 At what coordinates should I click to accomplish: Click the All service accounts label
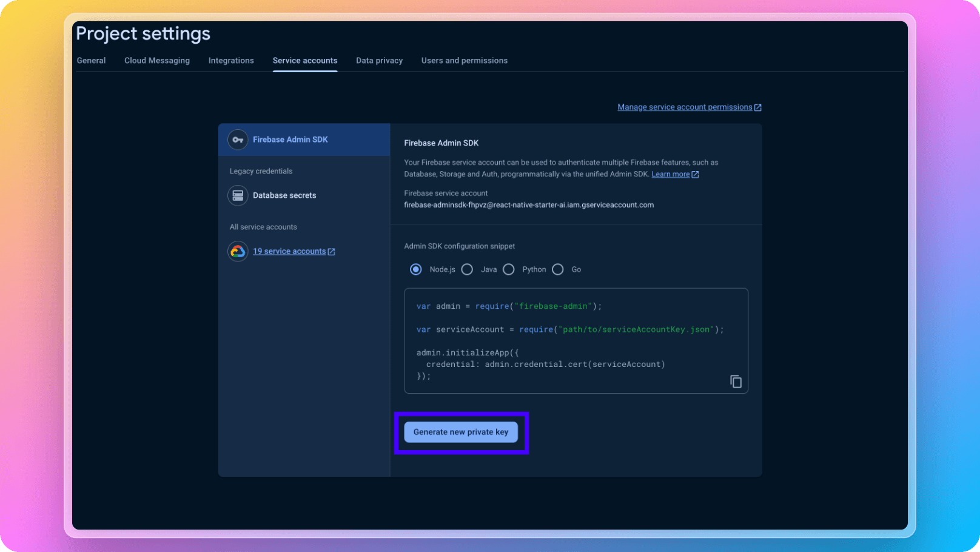[x=263, y=227]
